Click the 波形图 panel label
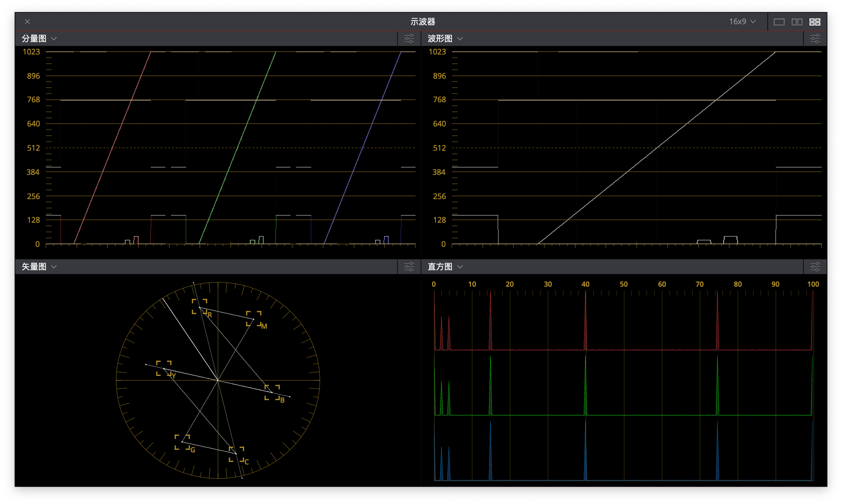Screen dimensions: 842x504 pyautogui.click(x=440, y=39)
